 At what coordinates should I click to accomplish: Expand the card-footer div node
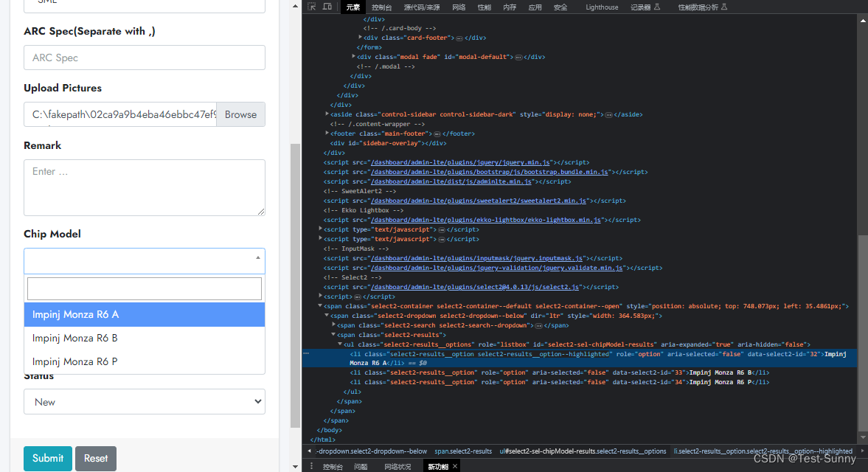[361, 38]
